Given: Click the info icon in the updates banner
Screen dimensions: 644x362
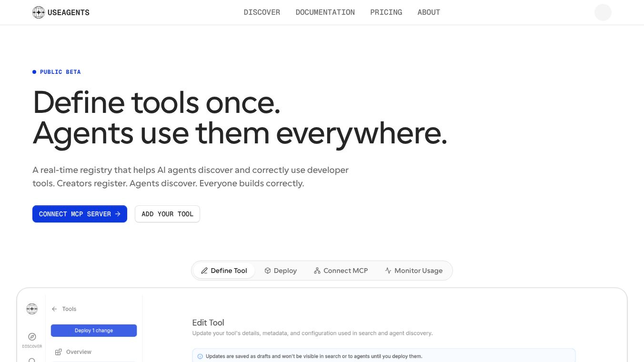Looking at the screenshot, I should click(x=200, y=356).
